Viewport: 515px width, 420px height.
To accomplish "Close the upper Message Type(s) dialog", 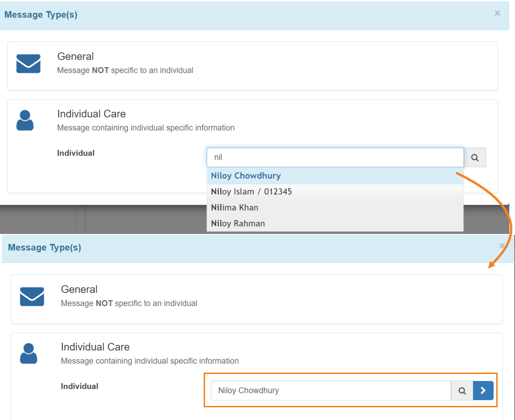I will point(497,14).
